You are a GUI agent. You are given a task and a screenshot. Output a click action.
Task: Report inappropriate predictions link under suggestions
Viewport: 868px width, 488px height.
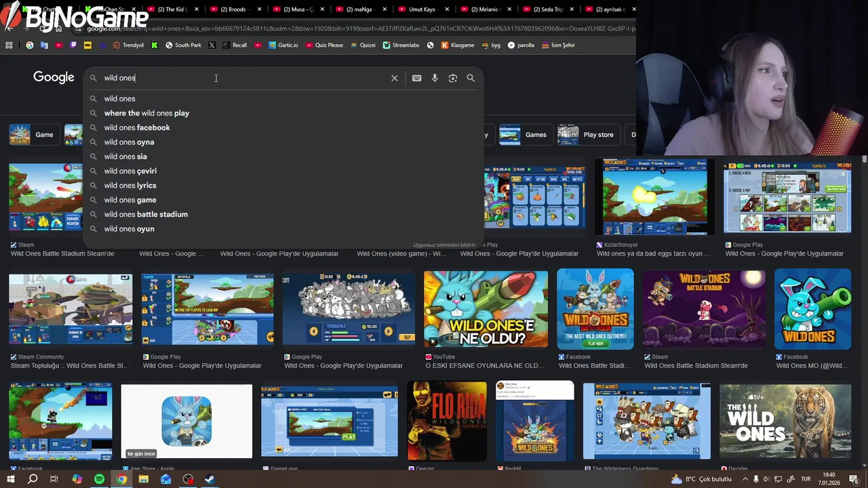point(444,245)
